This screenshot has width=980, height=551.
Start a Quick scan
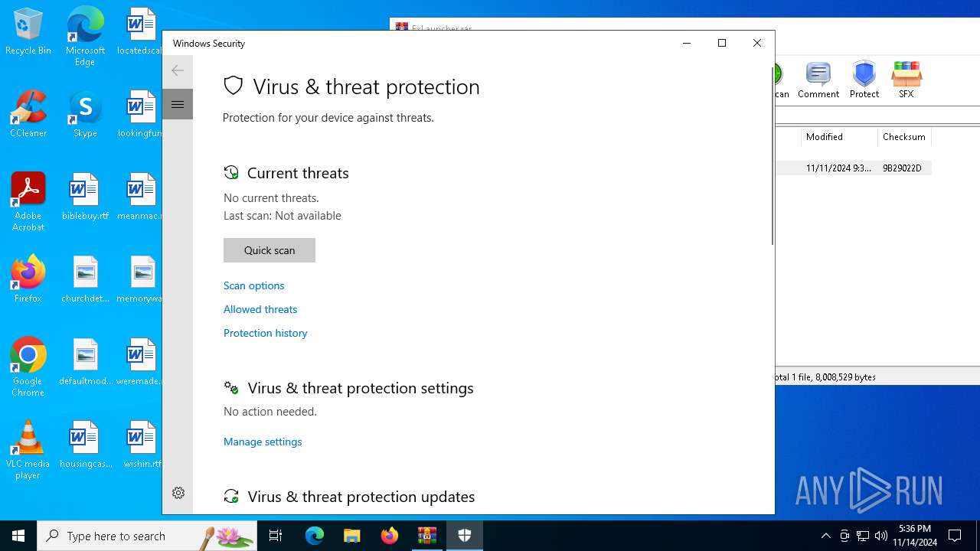point(269,250)
